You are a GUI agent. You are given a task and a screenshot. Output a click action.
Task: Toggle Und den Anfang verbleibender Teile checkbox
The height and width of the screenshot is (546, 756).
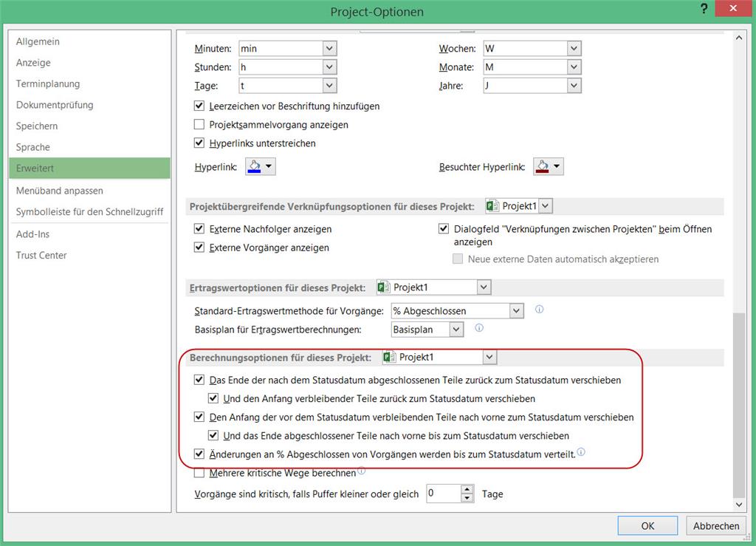pyautogui.click(x=213, y=398)
